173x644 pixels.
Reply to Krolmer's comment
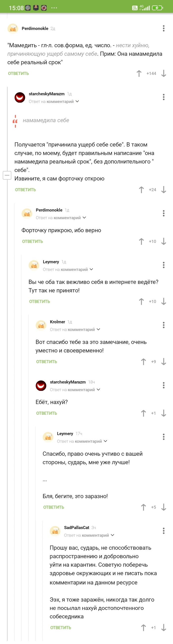(x=46, y=362)
